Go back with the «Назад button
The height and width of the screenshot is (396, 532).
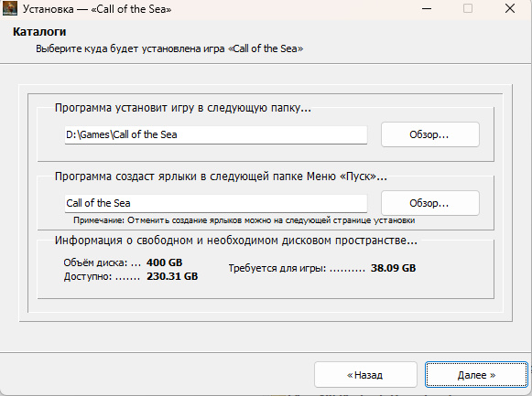click(x=365, y=375)
